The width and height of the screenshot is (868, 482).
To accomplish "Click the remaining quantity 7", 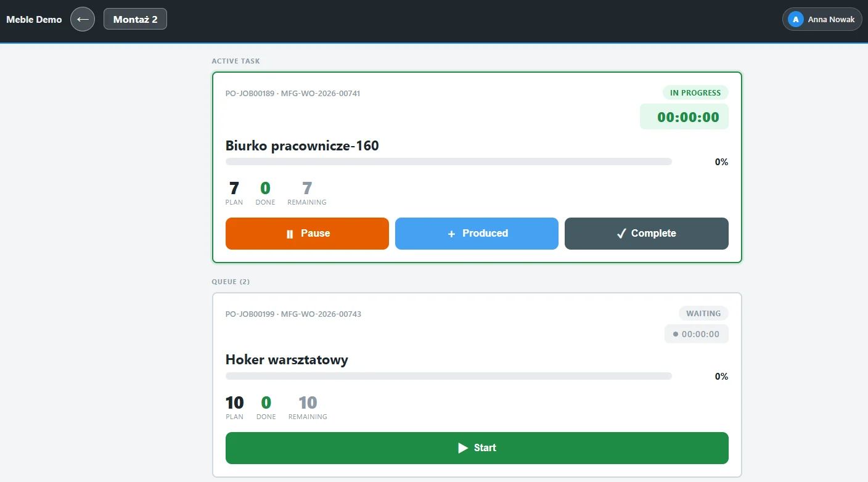I will (x=307, y=189).
